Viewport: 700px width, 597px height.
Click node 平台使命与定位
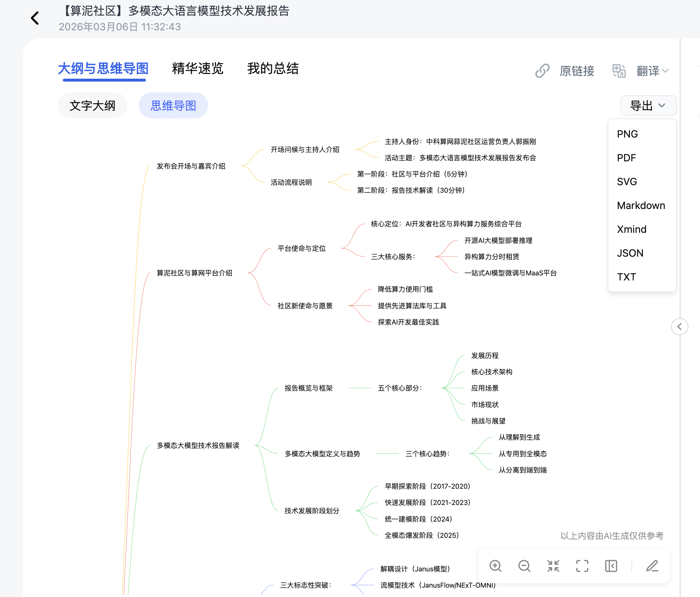pyautogui.click(x=302, y=248)
